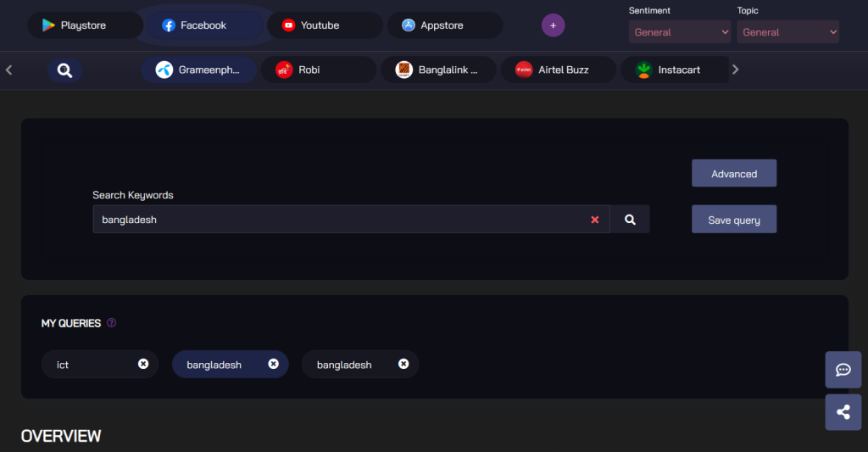Open the chat message floating icon

coord(843,370)
